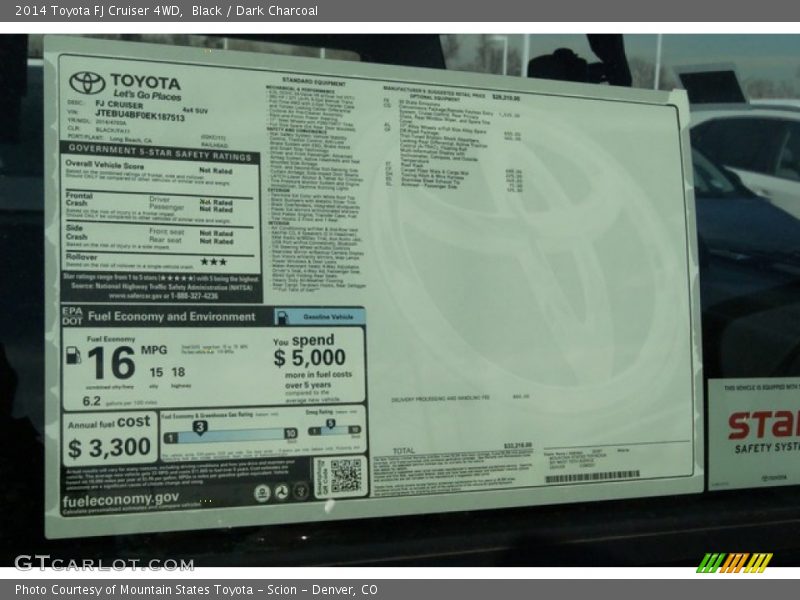The width and height of the screenshot is (800, 600).
Task: Click the fuel pump icon beside 16 MPG
Action: coord(73,355)
